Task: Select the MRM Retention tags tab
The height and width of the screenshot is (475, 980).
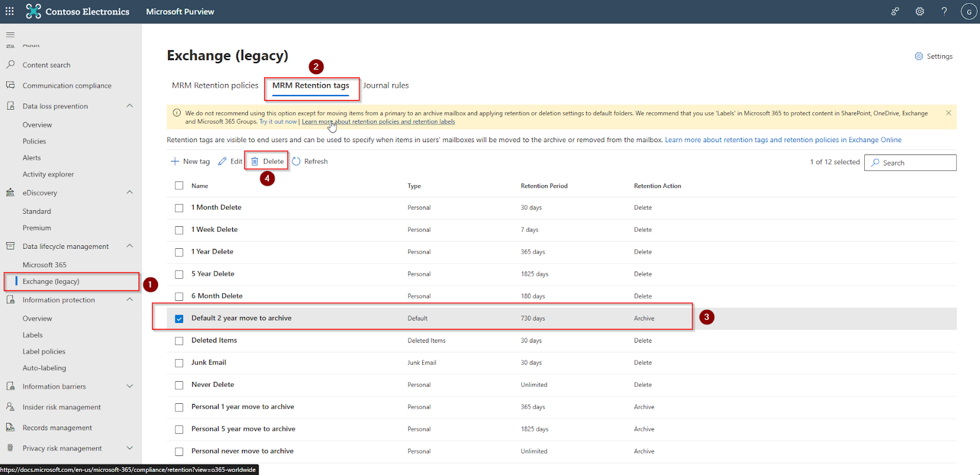Action: 311,85
